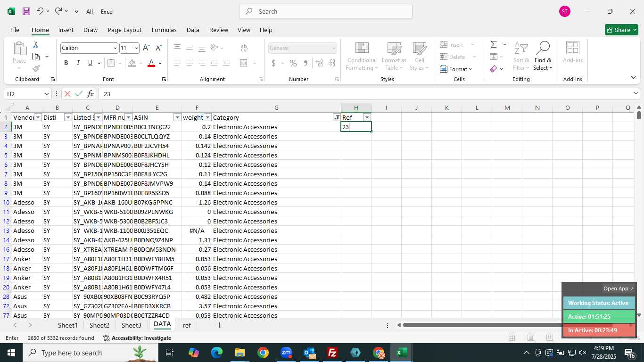Confirm entry with formula bar checkmark
Screen dimensions: 644x362
(79, 94)
